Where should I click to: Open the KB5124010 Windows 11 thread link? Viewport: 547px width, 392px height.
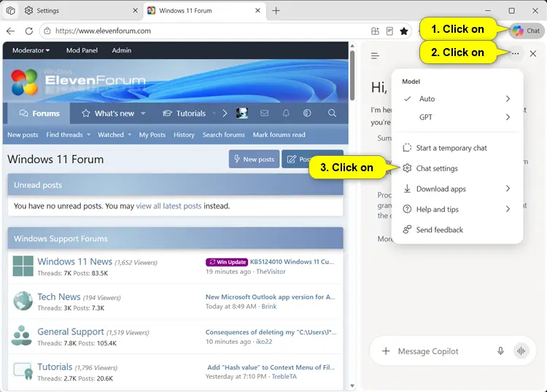pos(292,262)
